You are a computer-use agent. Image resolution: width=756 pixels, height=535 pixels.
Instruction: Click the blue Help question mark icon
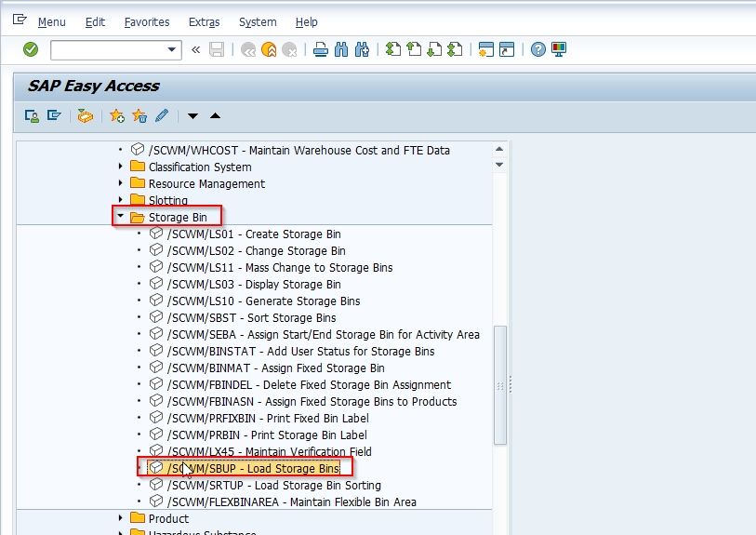(538, 49)
